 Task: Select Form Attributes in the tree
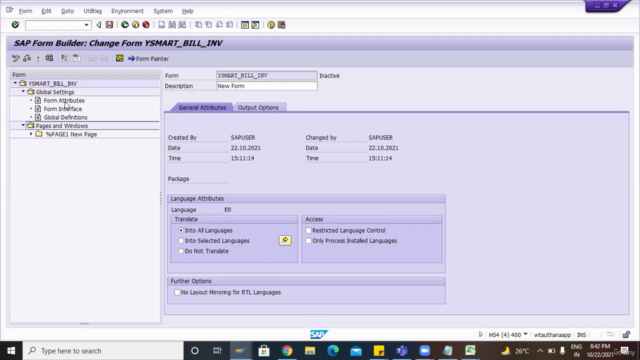click(64, 100)
